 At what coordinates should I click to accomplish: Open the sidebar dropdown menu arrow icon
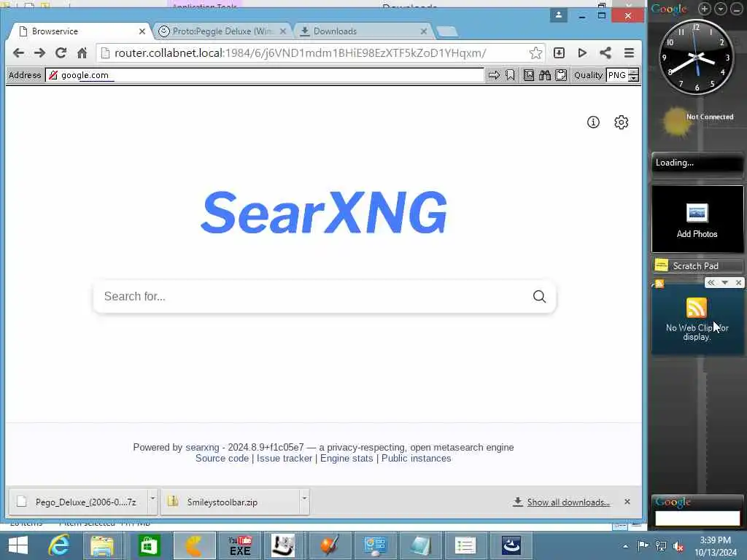click(721, 9)
